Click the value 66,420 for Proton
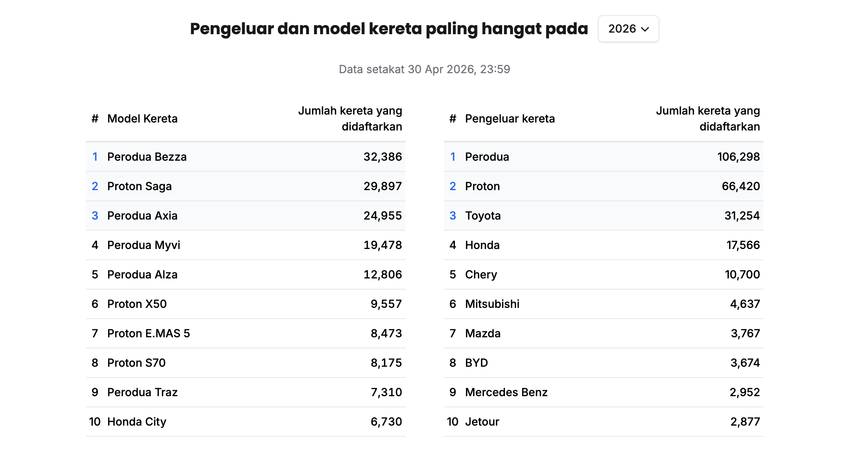 741,186
